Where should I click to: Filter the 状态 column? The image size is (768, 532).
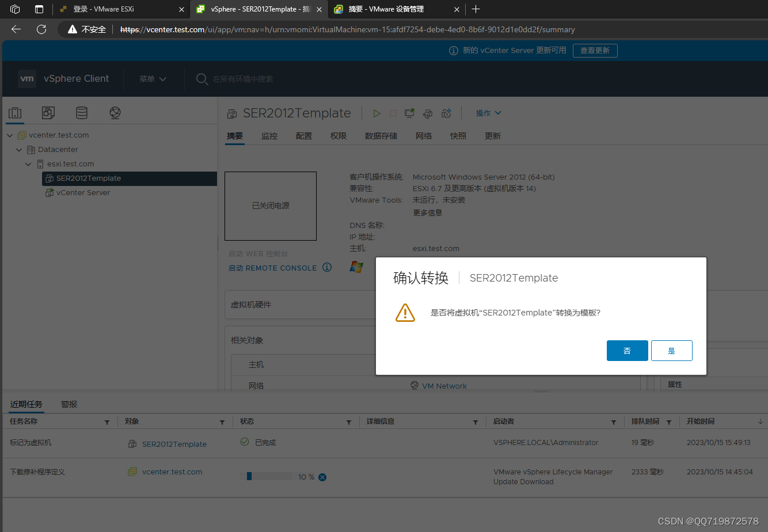pos(349,422)
